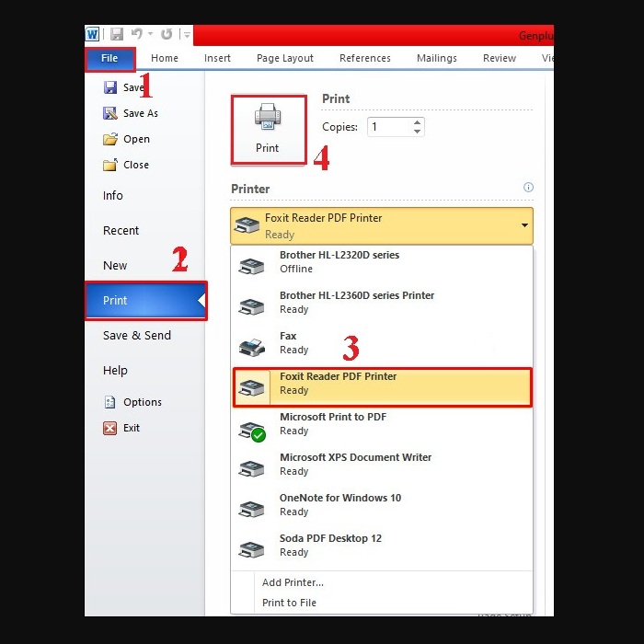
Task: Select Print in the backstage menu
Action: click(145, 301)
